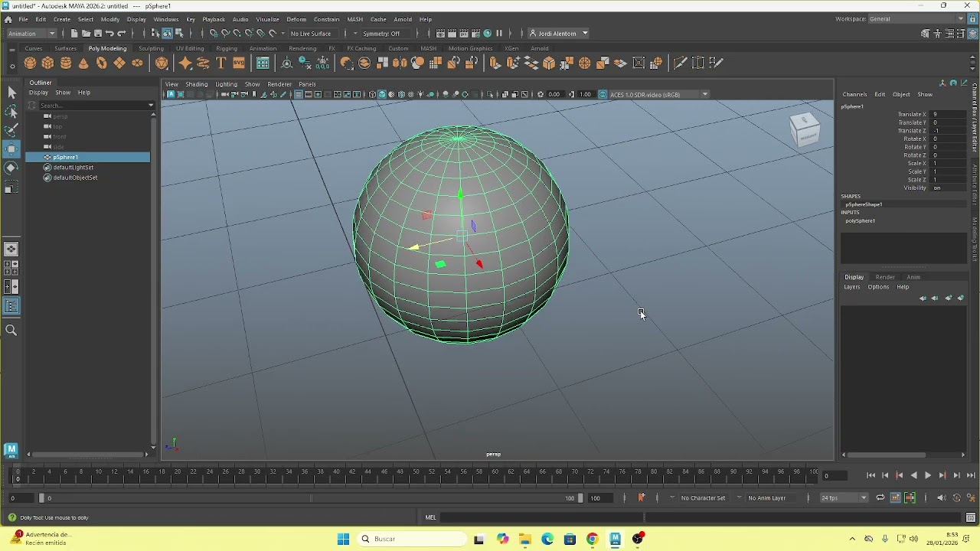Viewport: 980px width, 551px height.
Task: Redo the action via toolbar arrow
Action: tap(121, 34)
